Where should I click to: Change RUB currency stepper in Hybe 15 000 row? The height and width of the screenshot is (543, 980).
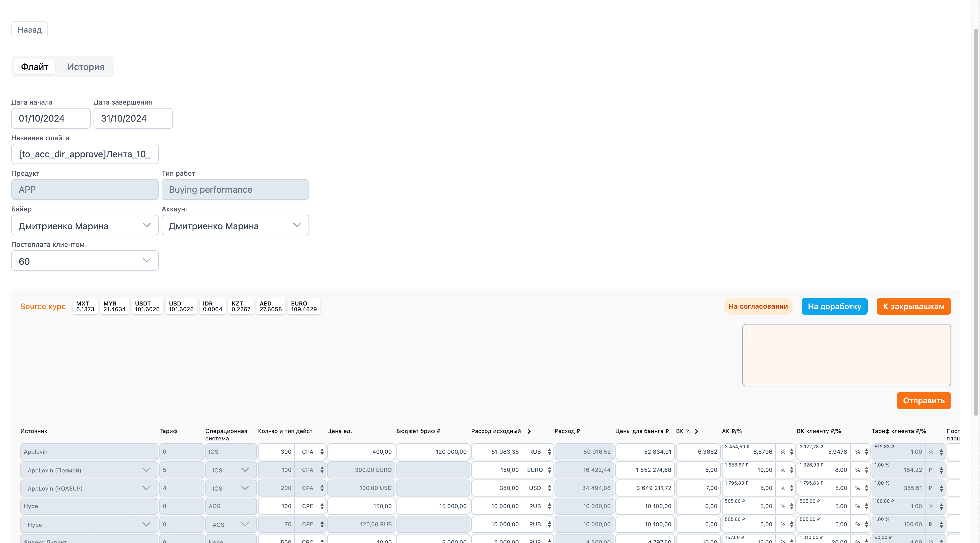coord(549,506)
